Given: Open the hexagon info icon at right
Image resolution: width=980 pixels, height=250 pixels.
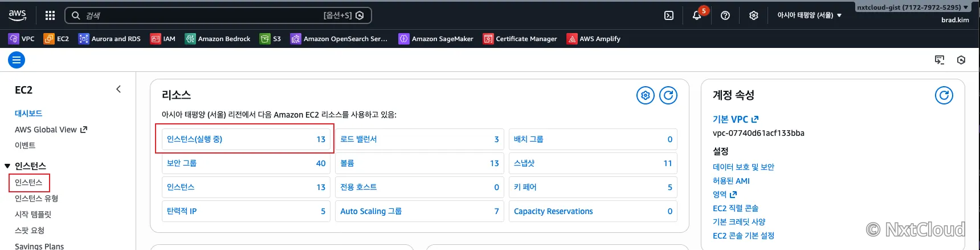Looking at the screenshot, I should point(961,60).
